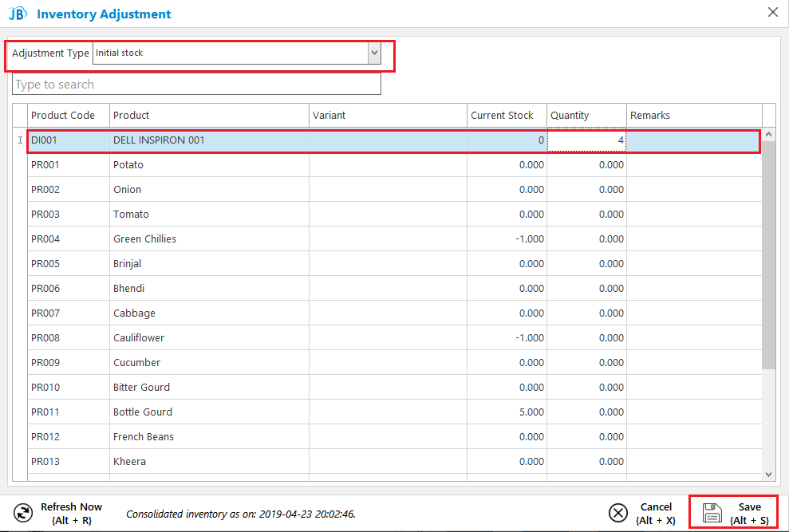Click the JB logo icon in title bar
This screenshot has height=532, width=789.
(18, 14)
